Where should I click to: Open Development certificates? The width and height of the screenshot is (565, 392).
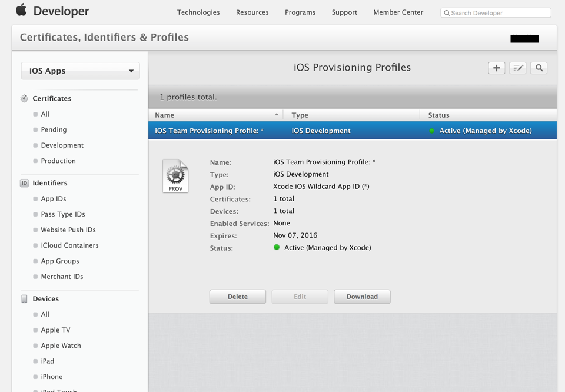[62, 145]
